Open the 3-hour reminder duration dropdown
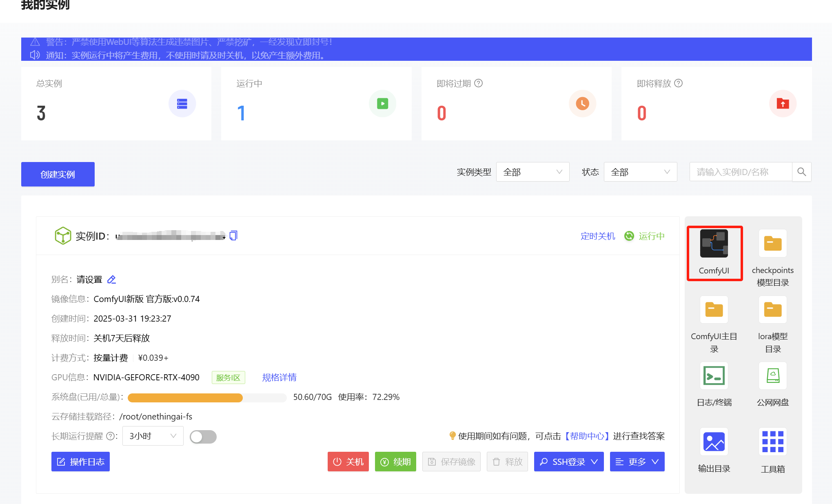The image size is (832, 504). pos(153,436)
